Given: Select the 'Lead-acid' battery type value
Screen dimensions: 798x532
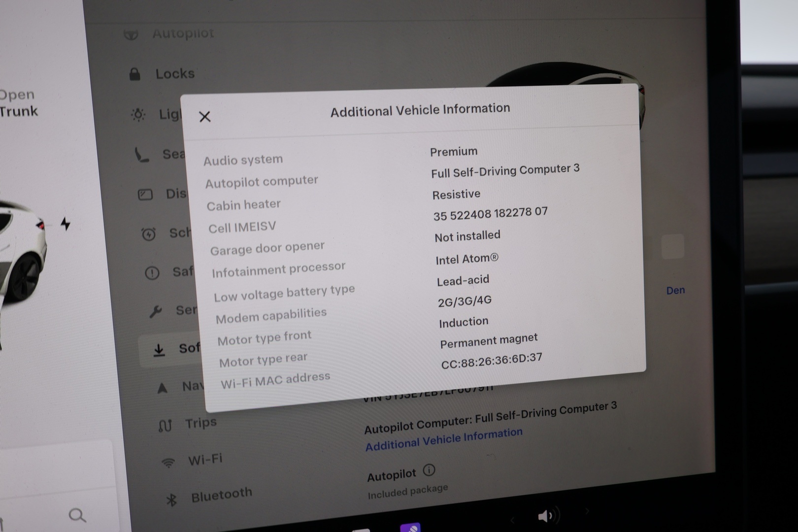Looking at the screenshot, I should pyautogui.click(x=463, y=280).
